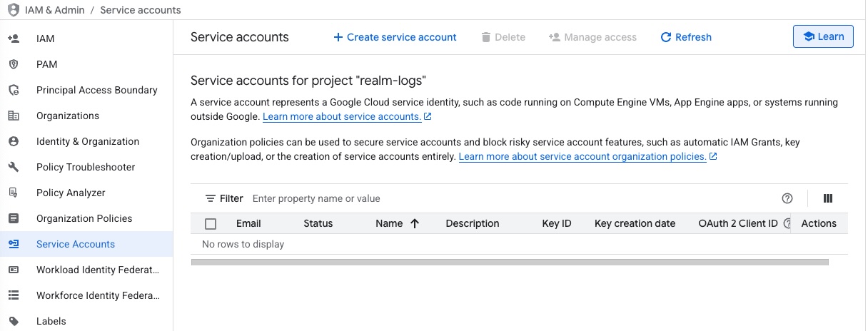Select Labels in the sidebar
The width and height of the screenshot is (868, 331).
86,321
